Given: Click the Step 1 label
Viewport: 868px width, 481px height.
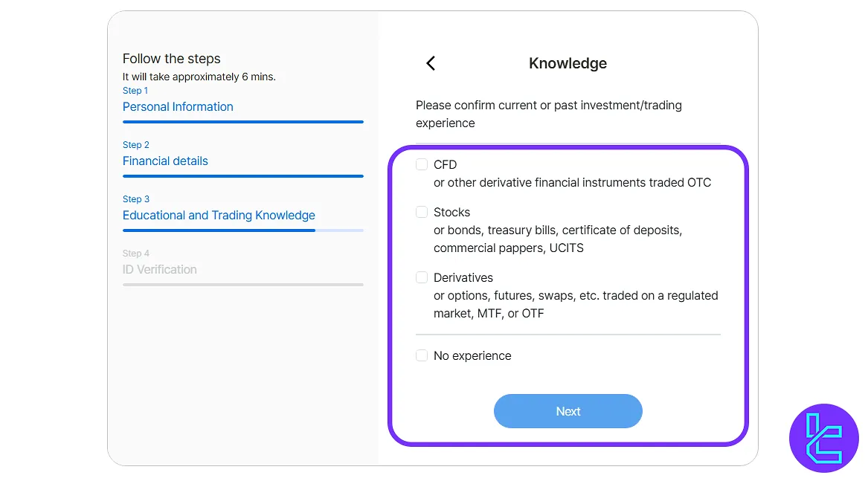Looking at the screenshot, I should tap(135, 91).
